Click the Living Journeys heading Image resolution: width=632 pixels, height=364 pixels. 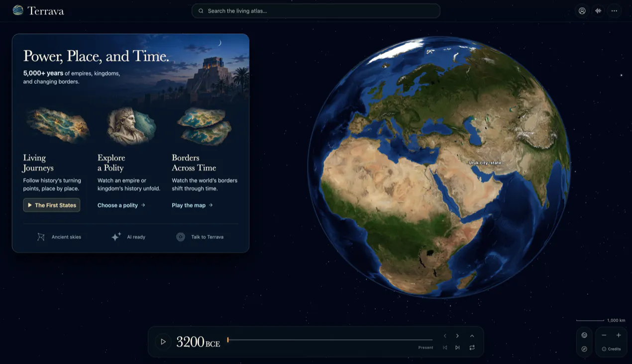(38, 163)
